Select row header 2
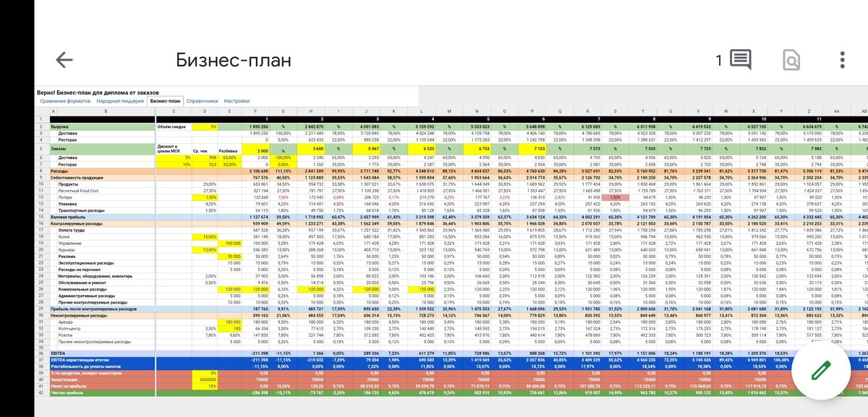The height and width of the screenshot is (417, 868). click(41, 126)
